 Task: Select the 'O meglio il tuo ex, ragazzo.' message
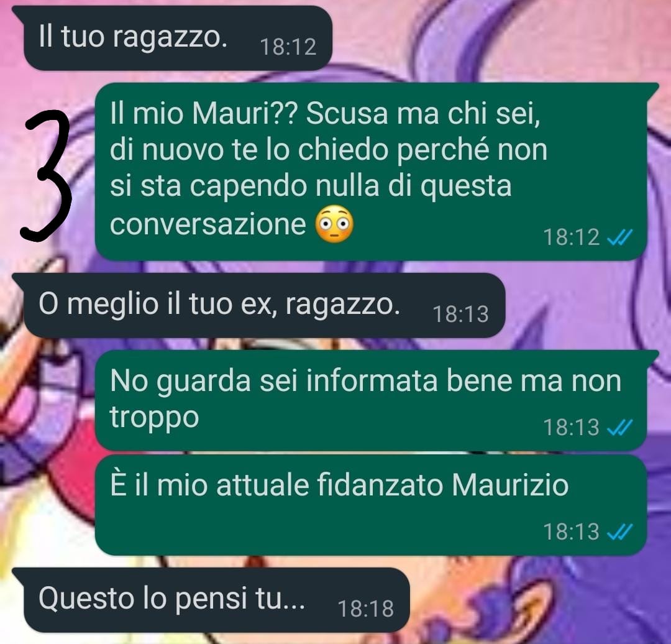coord(259,305)
